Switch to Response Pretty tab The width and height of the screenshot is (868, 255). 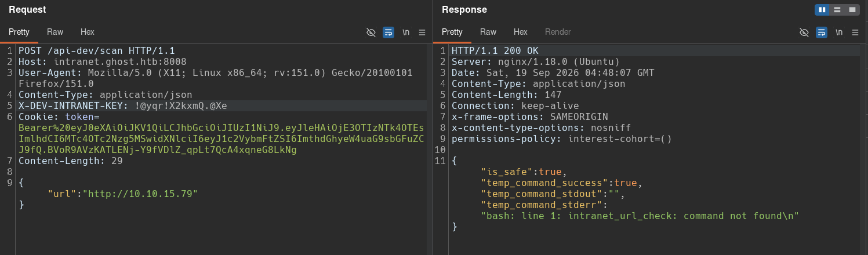452,32
